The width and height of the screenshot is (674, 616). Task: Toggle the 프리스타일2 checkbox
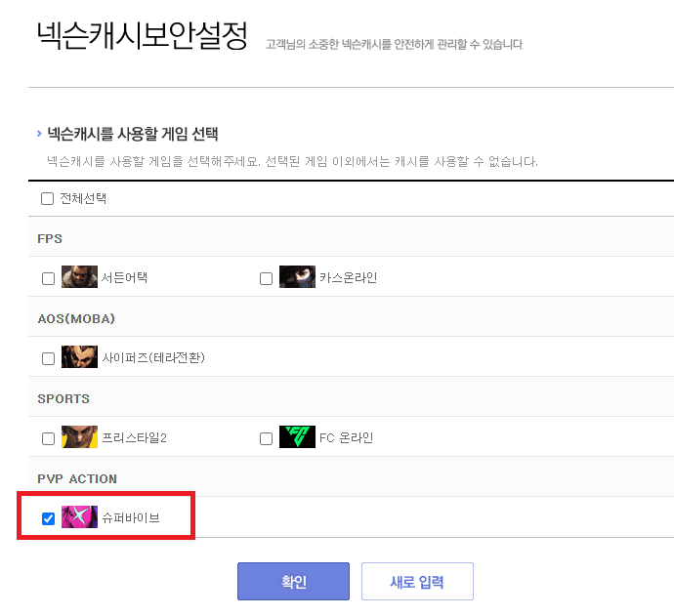(x=48, y=438)
